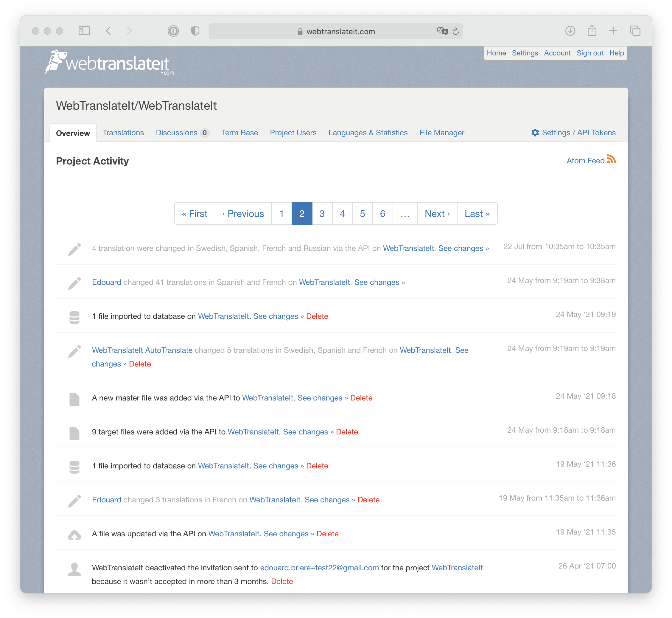
Task: Open the Atom Feed link
Action: 585,161
